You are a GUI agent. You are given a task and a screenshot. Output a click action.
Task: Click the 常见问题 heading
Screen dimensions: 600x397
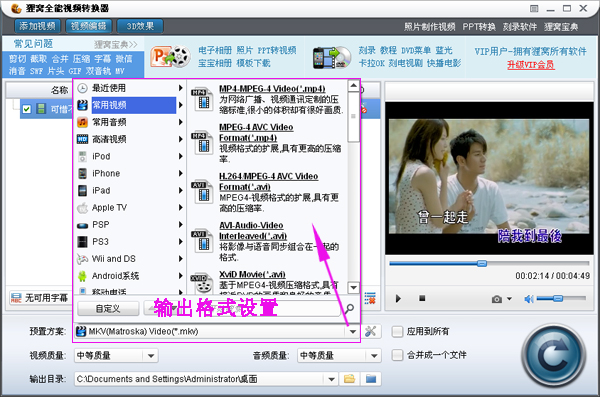tap(33, 44)
